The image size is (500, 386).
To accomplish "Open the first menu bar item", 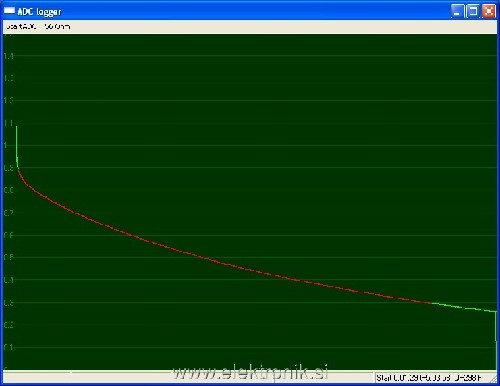I will click(x=21, y=27).
